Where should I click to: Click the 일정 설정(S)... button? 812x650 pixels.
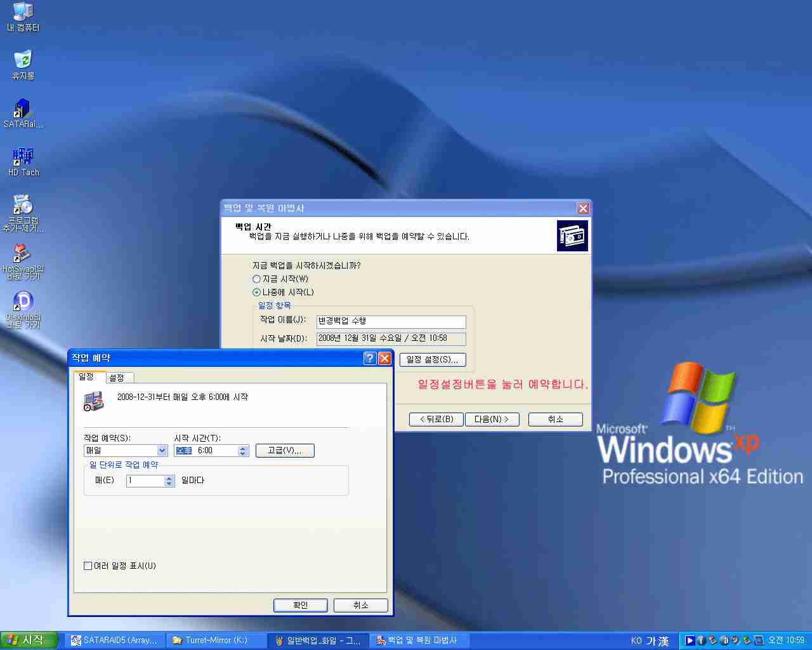(x=433, y=360)
